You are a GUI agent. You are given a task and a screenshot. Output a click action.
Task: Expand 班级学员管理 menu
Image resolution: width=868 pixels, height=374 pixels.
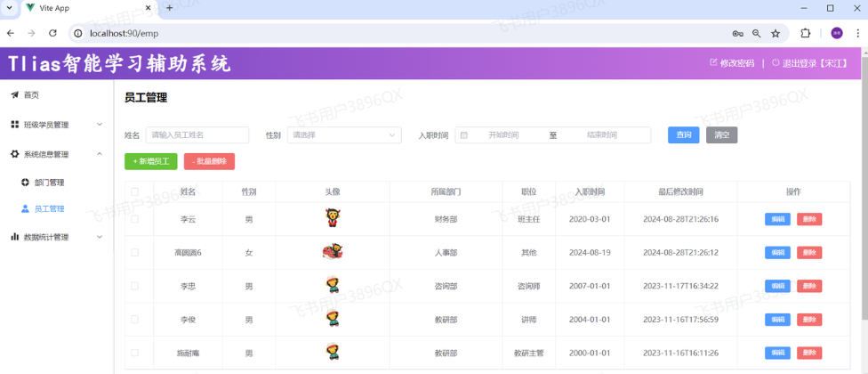click(x=57, y=125)
